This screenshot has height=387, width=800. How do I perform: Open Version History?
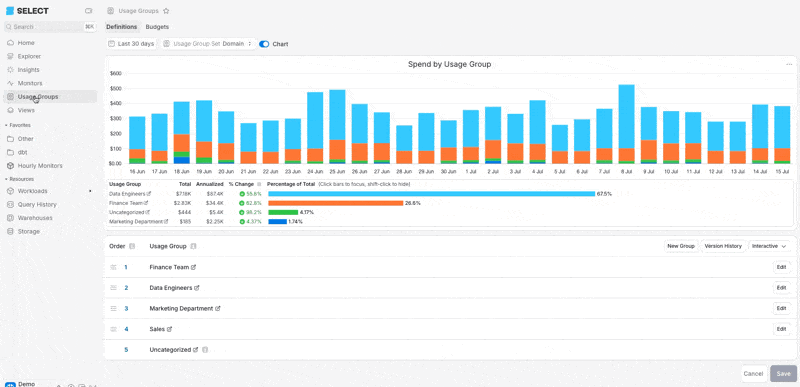tap(723, 246)
